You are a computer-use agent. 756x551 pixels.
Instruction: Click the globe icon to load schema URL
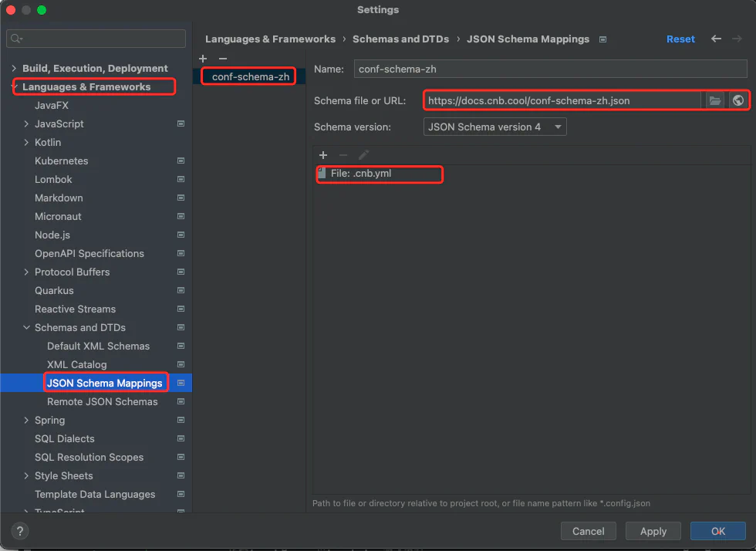737,100
